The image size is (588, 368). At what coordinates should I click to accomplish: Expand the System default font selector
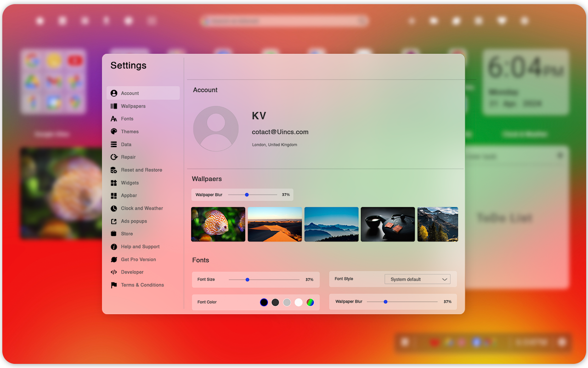click(417, 279)
